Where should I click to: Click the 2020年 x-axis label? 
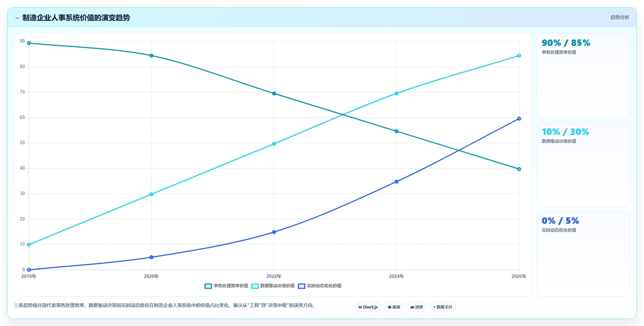point(151,277)
